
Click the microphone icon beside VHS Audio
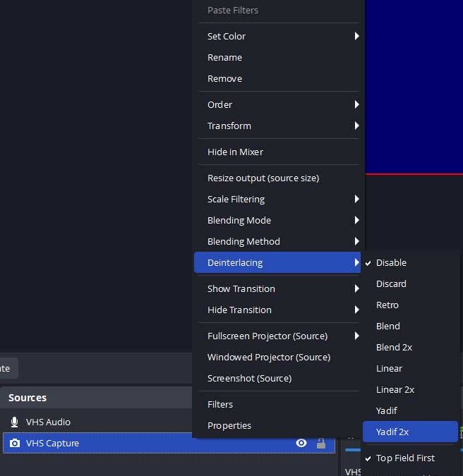15,422
